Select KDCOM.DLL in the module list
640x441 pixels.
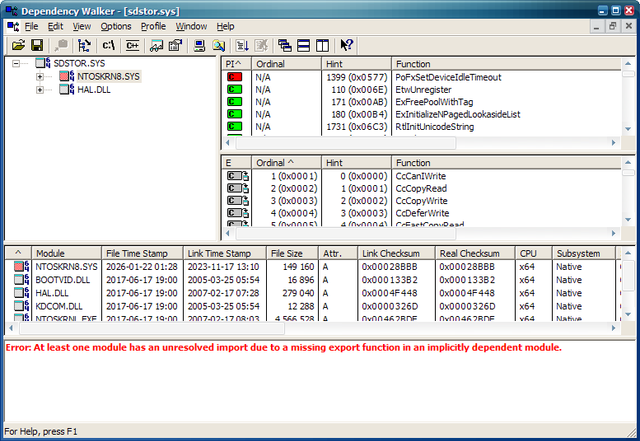(59, 306)
